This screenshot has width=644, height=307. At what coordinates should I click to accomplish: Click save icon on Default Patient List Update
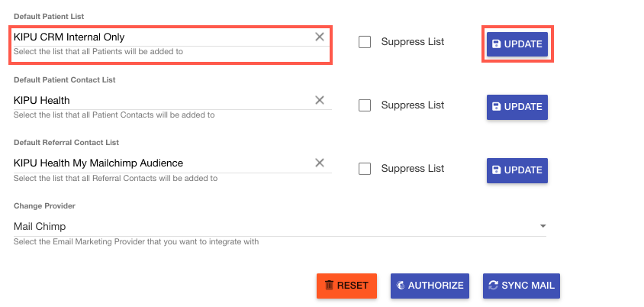click(x=497, y=44)
